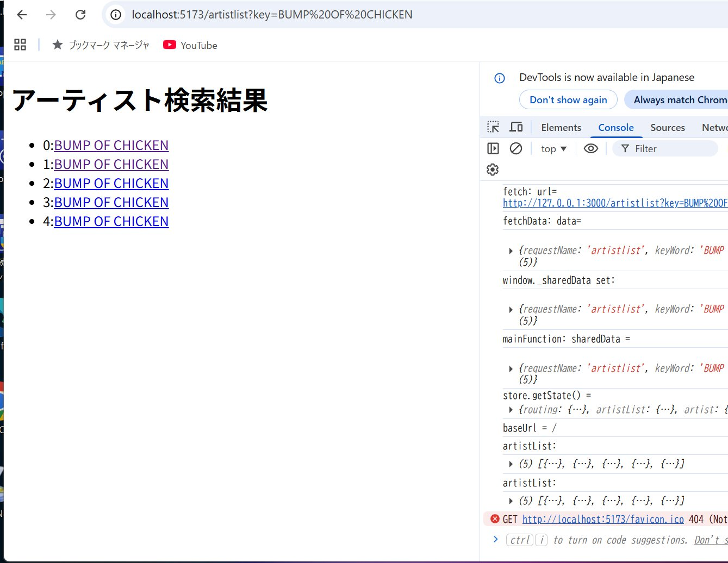Click the browser forward arrow
The width and height of the screenshot is (728, 563).
(51, 15)
